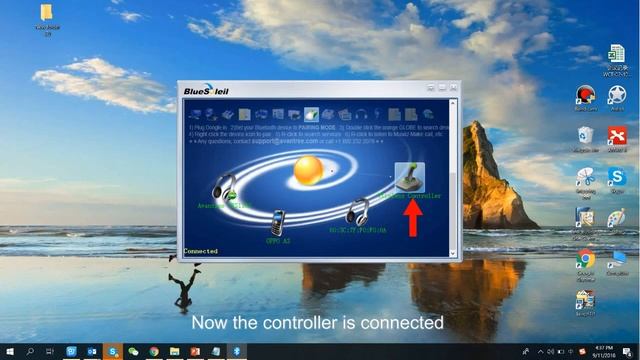The height and width of the screenshot is (360, 640).
Task: Click the OPPO A3 device label
Action: [278, 241]
